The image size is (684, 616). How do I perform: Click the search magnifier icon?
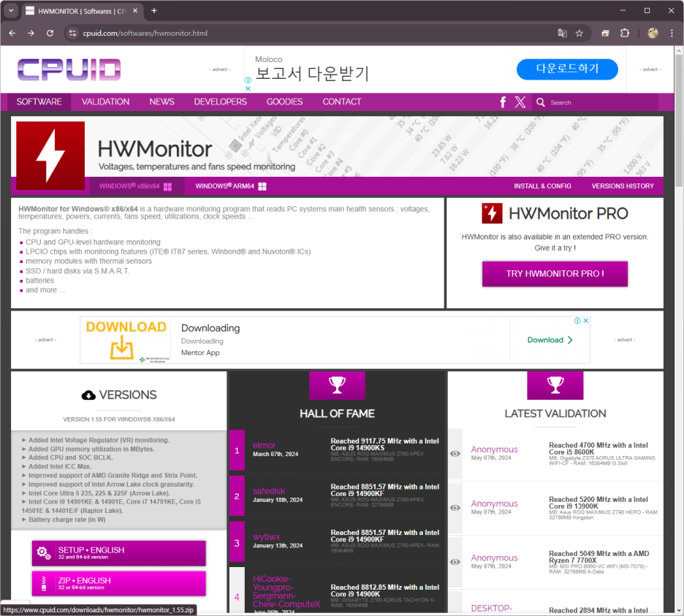(x=541, y=102)
